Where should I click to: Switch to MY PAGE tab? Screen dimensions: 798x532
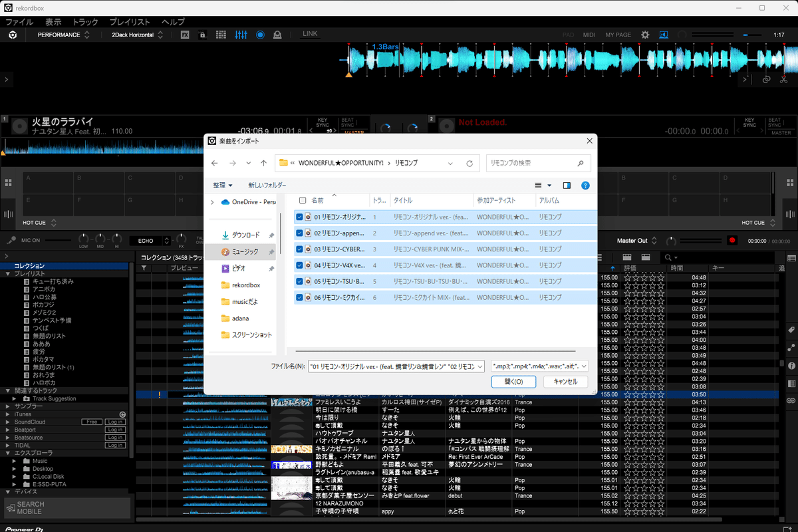[618, 35]
